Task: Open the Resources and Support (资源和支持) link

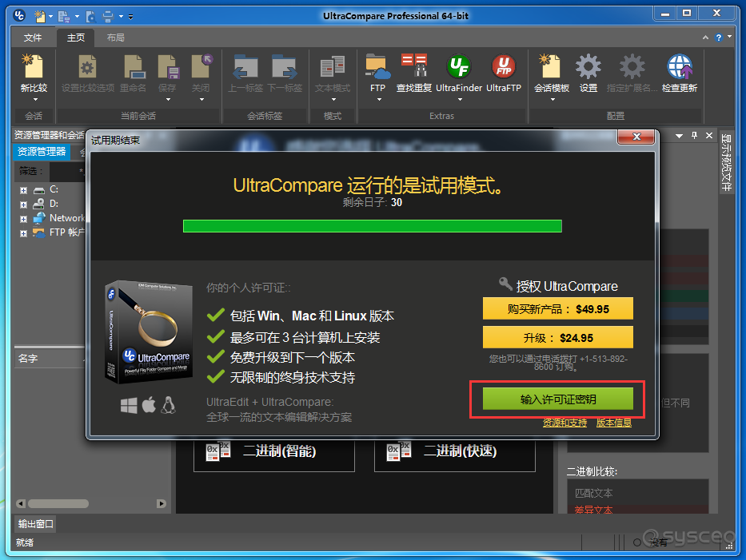Action: [x=564, y=423]
